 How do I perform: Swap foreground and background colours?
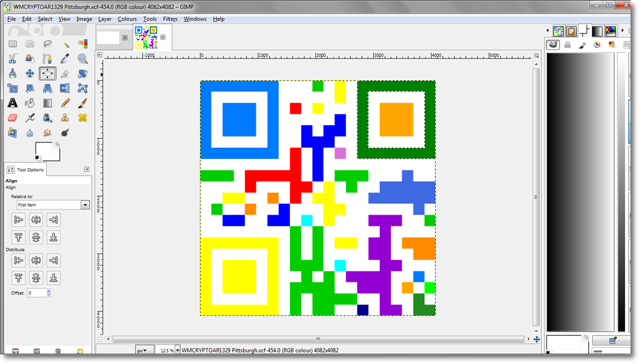[57, 144]
